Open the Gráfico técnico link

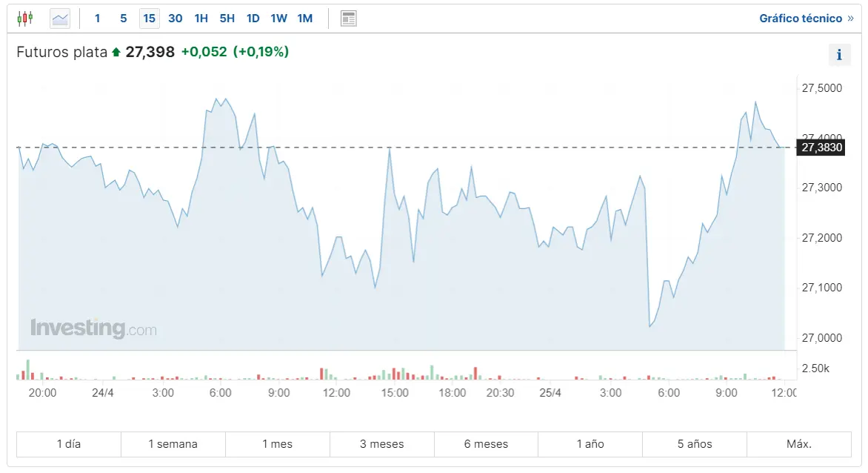coord(806,19)
